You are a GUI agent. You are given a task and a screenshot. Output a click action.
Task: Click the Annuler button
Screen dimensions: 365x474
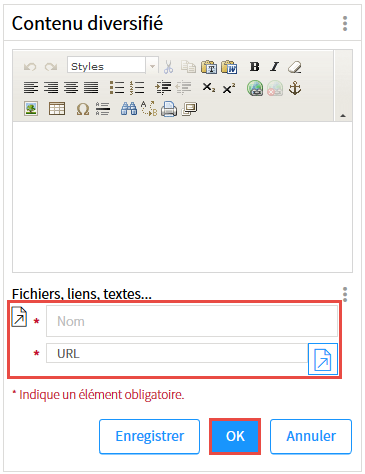311,436
